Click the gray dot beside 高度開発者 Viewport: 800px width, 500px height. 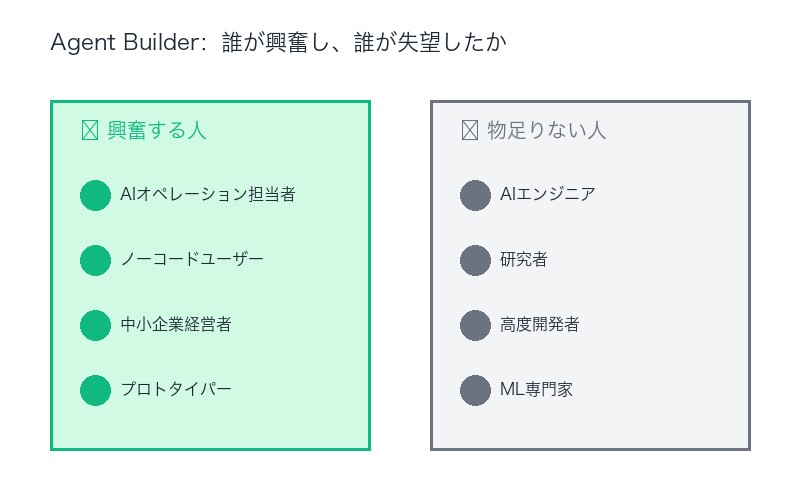click(x=475, y=325)
